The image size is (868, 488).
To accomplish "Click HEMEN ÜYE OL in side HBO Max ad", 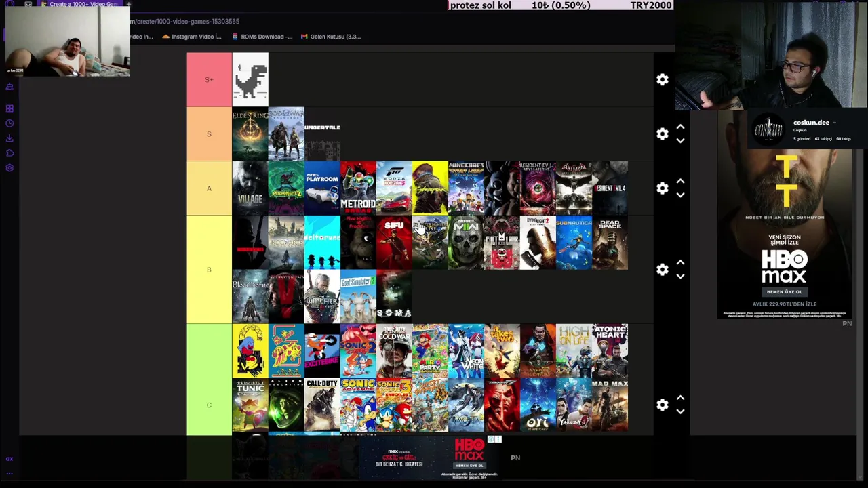I will pos(785,291).
